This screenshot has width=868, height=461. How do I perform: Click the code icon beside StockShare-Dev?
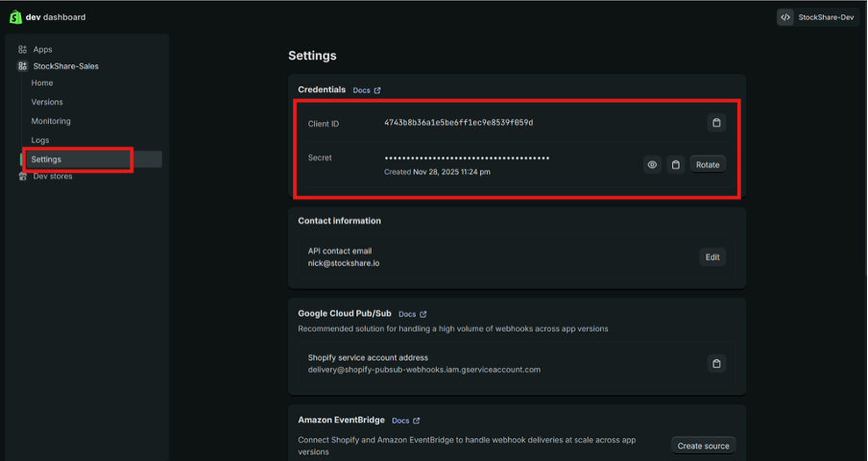pyautogui.click(x=785, y=17)
